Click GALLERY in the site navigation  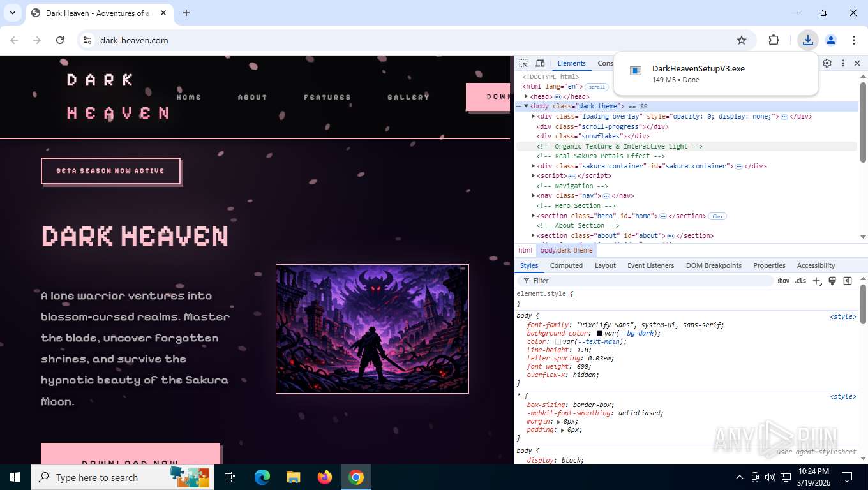[x=408, y=97]
